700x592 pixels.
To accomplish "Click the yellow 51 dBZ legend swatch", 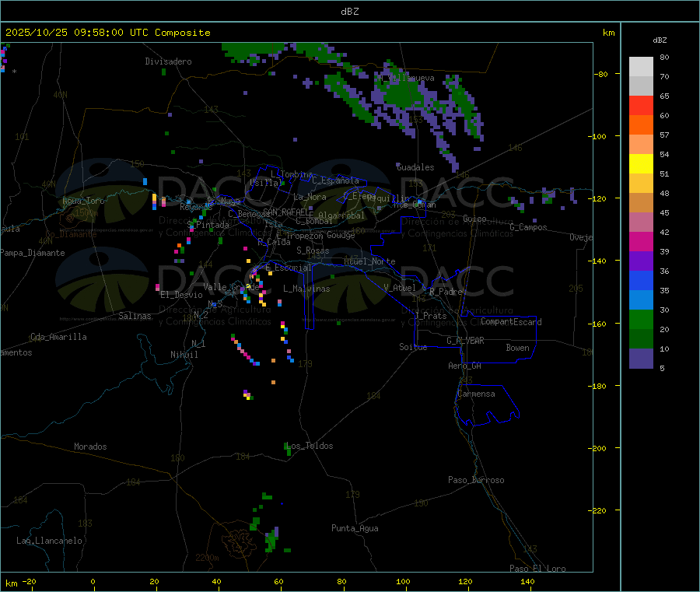I will tap(641, 164).
